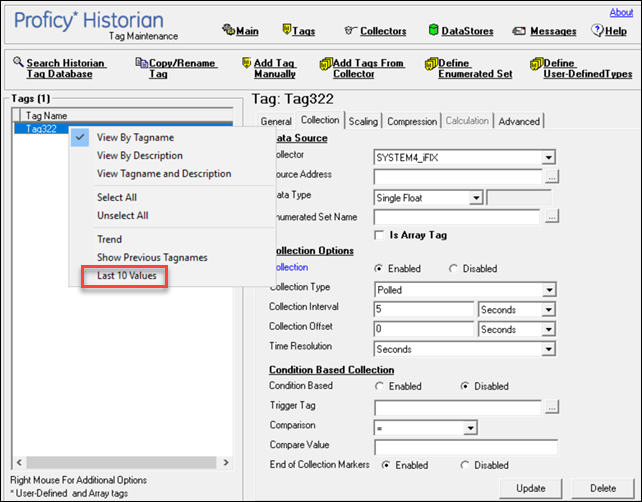This screenshot has width=642, height=502.
Task: Open the Comparison operator dropdown
Action: click(470, 428)
